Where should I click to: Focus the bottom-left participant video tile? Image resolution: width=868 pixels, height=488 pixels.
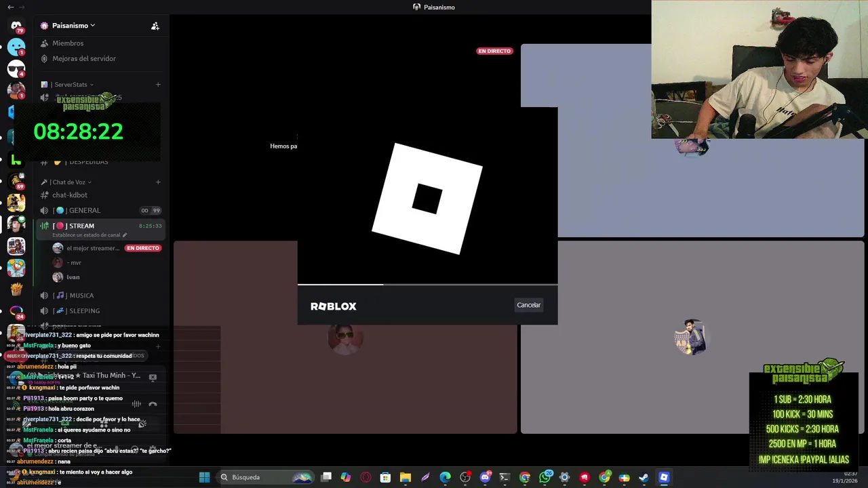[x=345, y=337]
